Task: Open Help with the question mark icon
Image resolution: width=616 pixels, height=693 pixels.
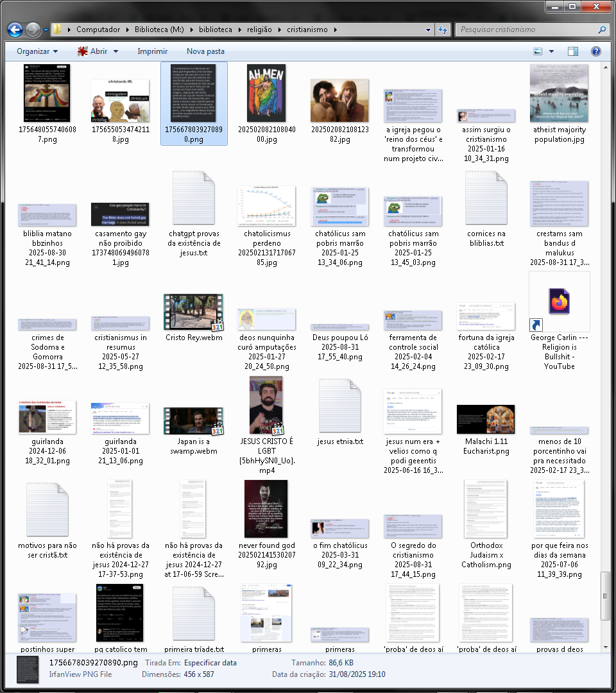Action: [595, 51]
